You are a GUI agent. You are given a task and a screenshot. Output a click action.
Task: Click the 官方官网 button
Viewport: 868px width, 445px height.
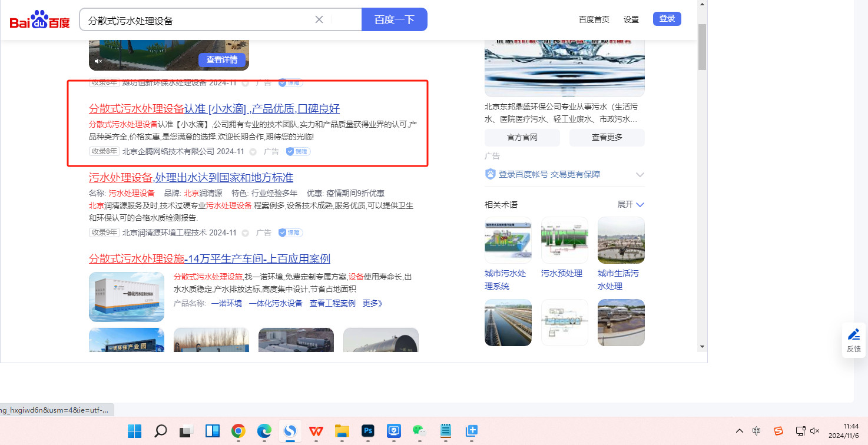pyautogui.click(x=522, y=137)
